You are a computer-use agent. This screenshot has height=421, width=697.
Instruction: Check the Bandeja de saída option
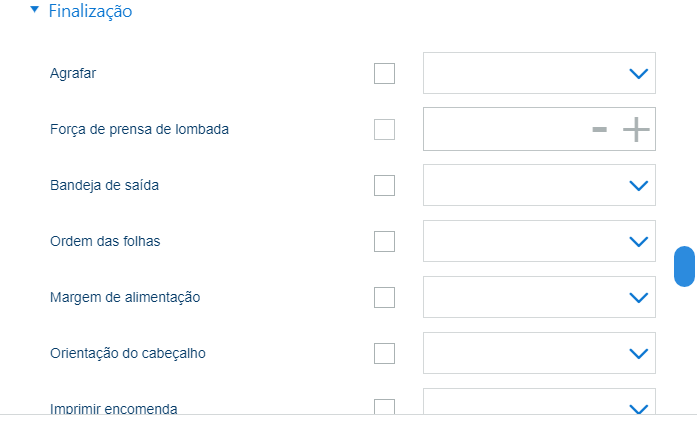tap(384, 186)
